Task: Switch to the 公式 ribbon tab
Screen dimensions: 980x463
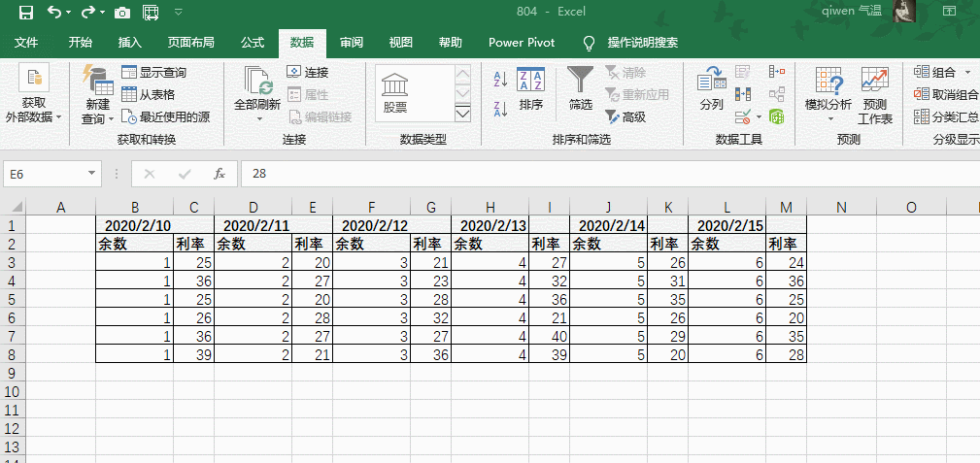Action: [253, 43]
